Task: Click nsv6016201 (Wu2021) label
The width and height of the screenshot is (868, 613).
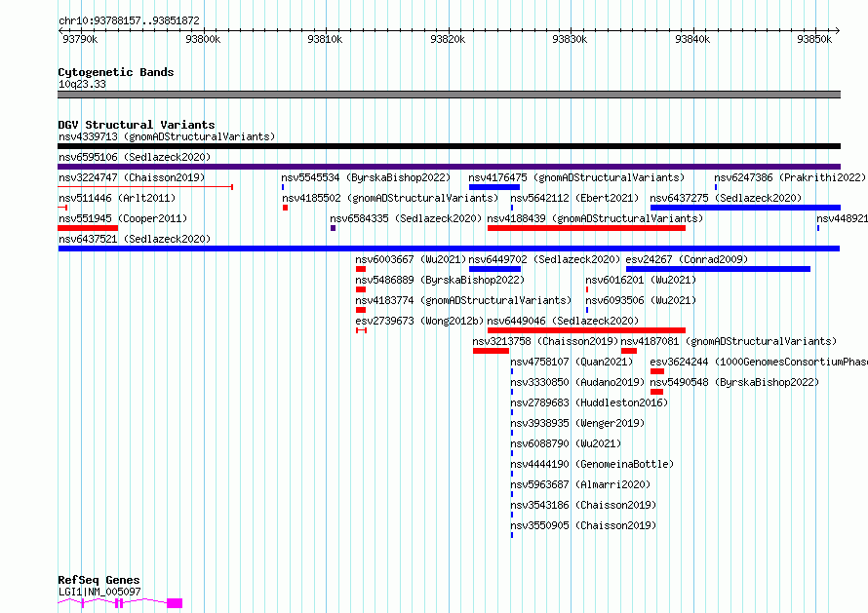Action: pyautogui.click(x=641, y=280)
